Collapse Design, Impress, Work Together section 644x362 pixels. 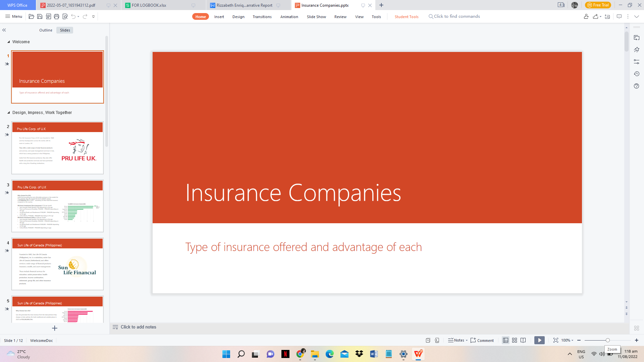(8, 113)
